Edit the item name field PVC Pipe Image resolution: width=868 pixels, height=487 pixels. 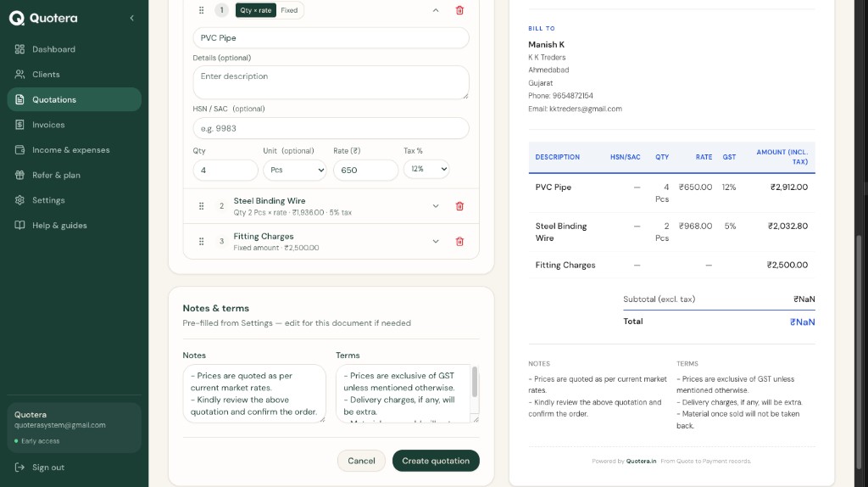click(x=331, y=38)
